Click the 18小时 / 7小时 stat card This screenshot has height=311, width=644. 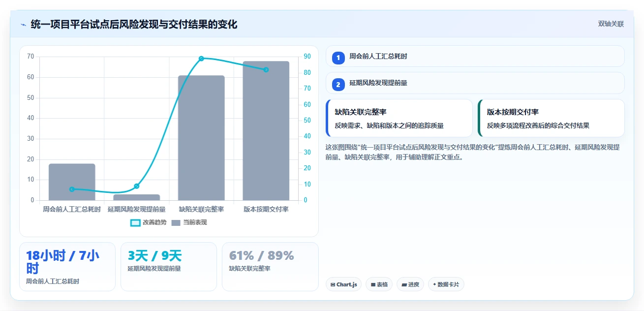point(67,267)
